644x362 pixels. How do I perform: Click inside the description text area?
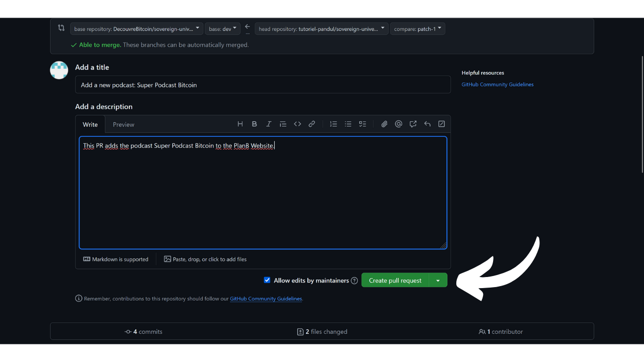pos(263,193)
